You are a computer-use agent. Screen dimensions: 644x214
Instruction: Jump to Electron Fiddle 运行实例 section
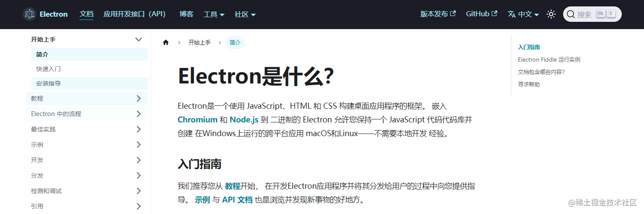(549, 59)
